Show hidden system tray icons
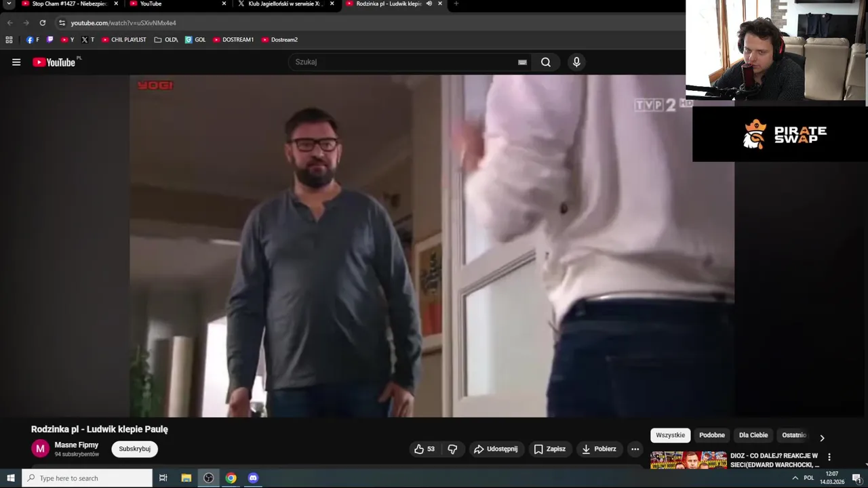The width and height of the screenshot is (868, 488). (795, 478)
